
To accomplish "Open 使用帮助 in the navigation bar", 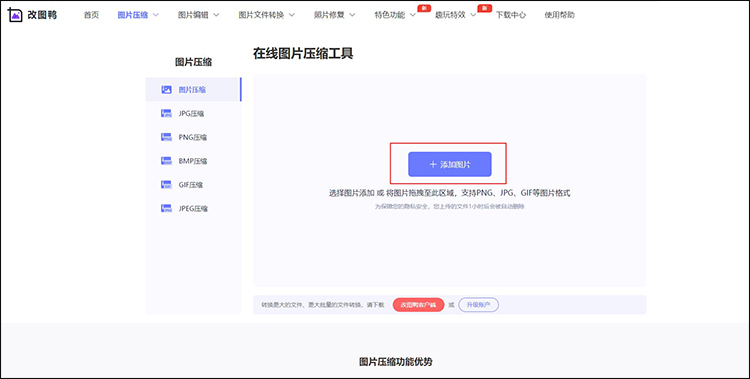I will [x=560, y=15].
